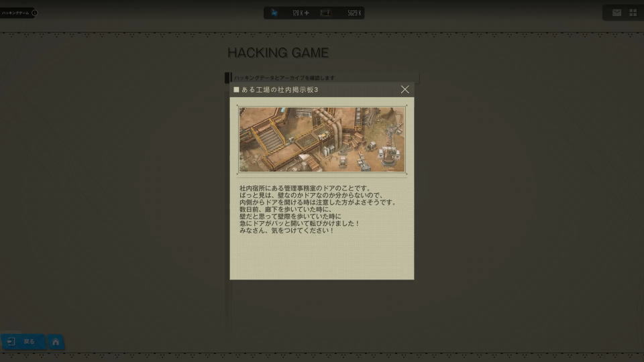
Task: Click the white square icon in popup title
Action: [236, 89]
